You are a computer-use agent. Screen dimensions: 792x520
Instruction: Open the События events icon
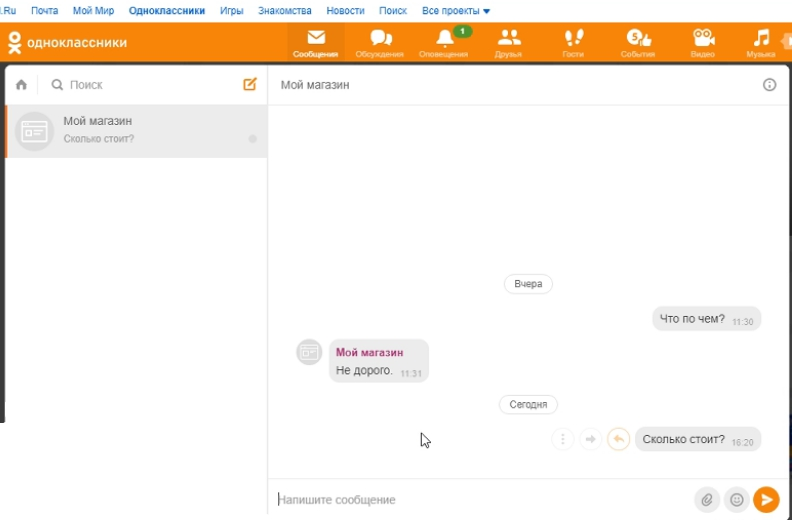click(638, 38)
